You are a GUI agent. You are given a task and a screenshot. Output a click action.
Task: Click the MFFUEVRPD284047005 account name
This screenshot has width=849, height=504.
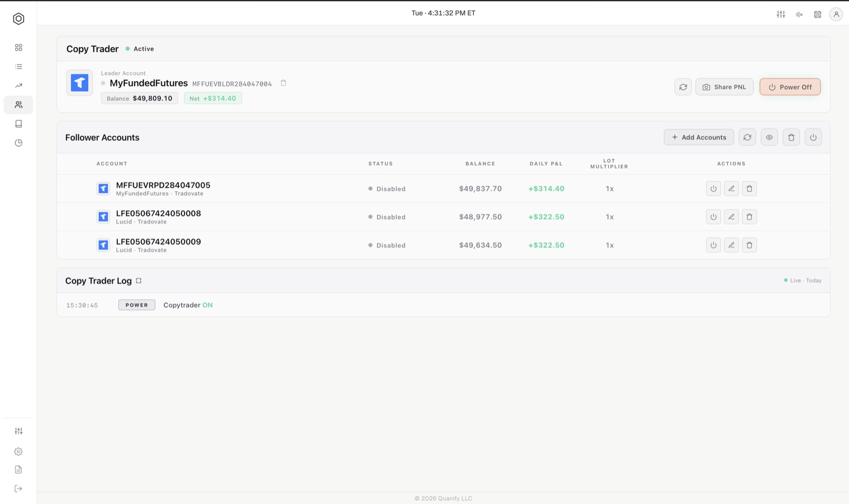pyautogui.click(x=163, y=185)
